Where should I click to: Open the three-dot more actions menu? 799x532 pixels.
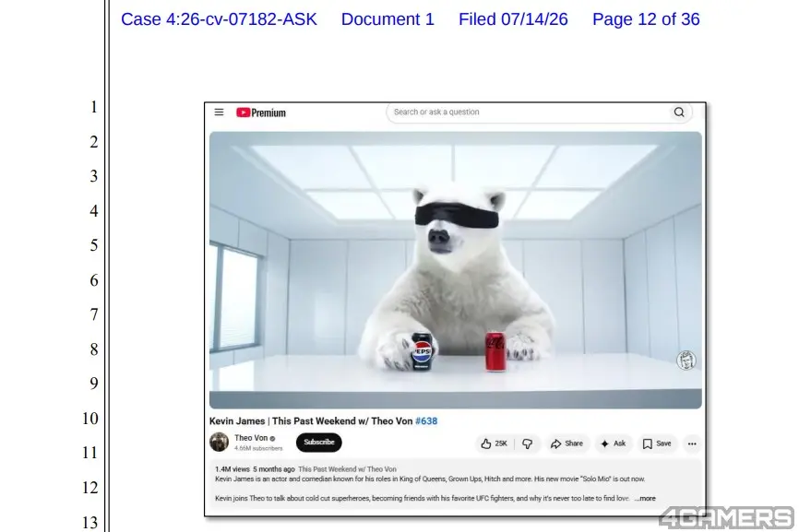click(692, 443)
